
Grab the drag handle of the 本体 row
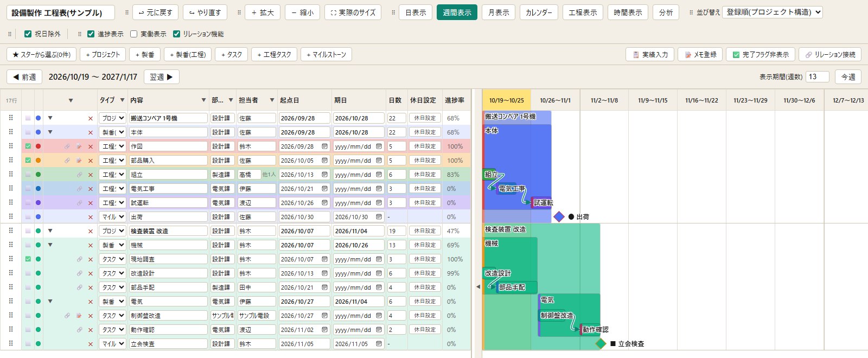tap(10, 132)
